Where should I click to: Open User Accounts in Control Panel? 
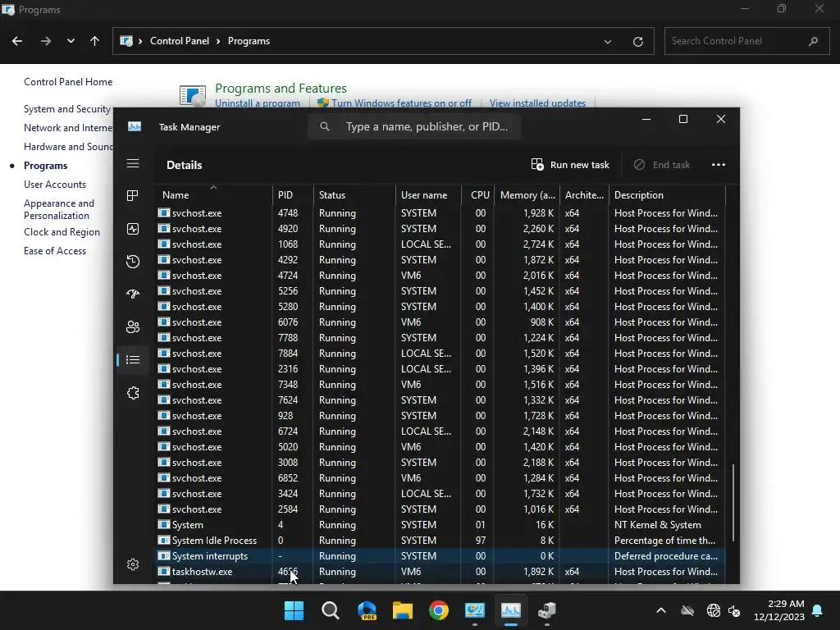pyautogui.click(x=55, y=185)
